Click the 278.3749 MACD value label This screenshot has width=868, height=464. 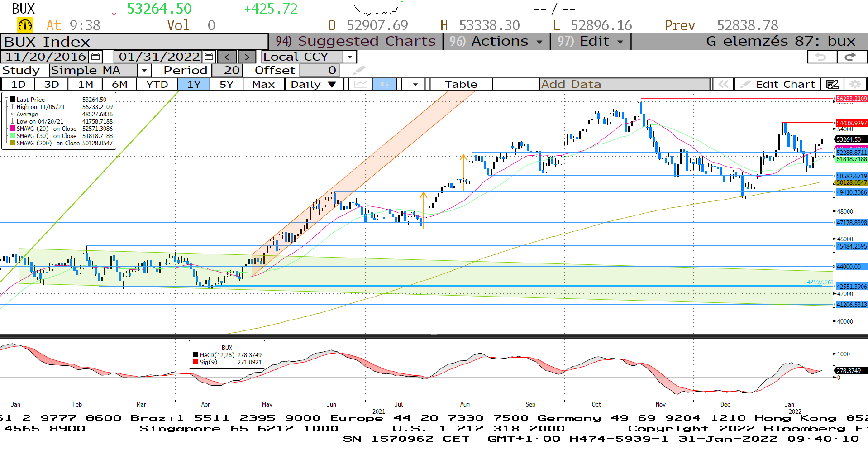point(851,371)
